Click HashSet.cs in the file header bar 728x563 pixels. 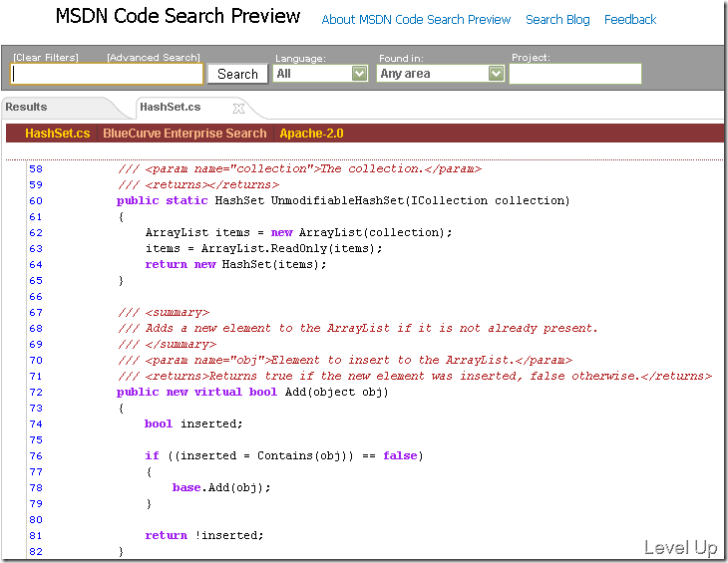tap(58, 134)
